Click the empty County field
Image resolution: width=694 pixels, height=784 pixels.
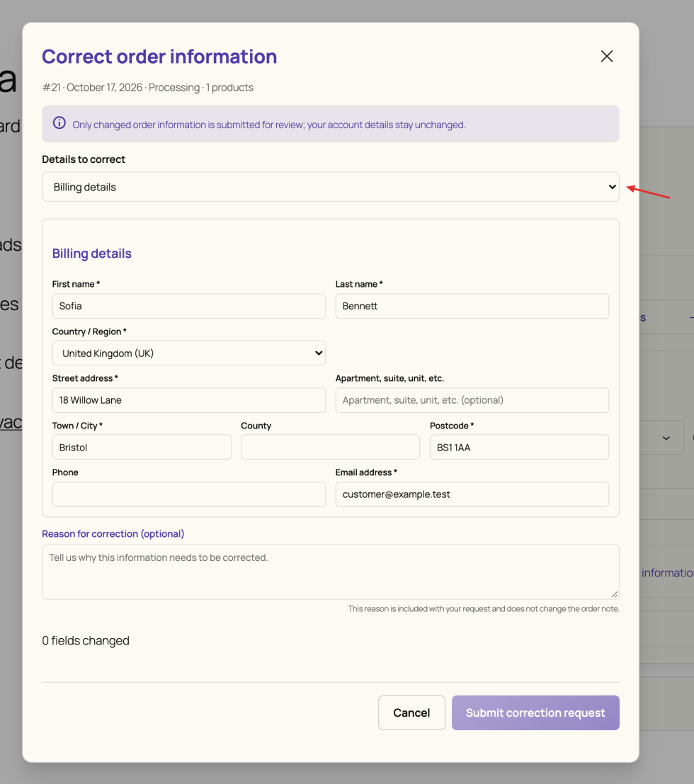[x=331, y=447]
